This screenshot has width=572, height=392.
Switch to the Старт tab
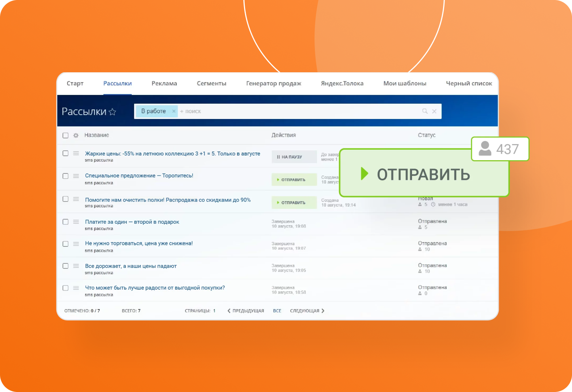[x=75, y=84]
